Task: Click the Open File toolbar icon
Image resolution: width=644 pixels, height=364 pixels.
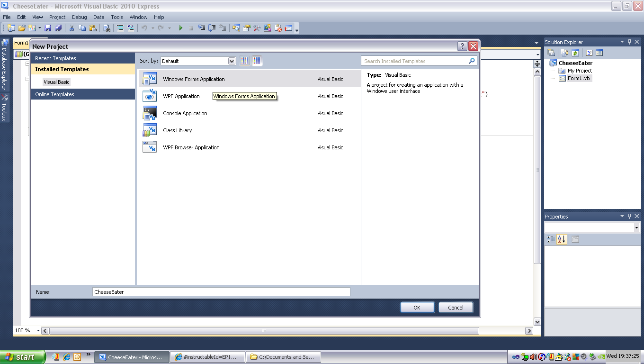Action: point(22,28)
